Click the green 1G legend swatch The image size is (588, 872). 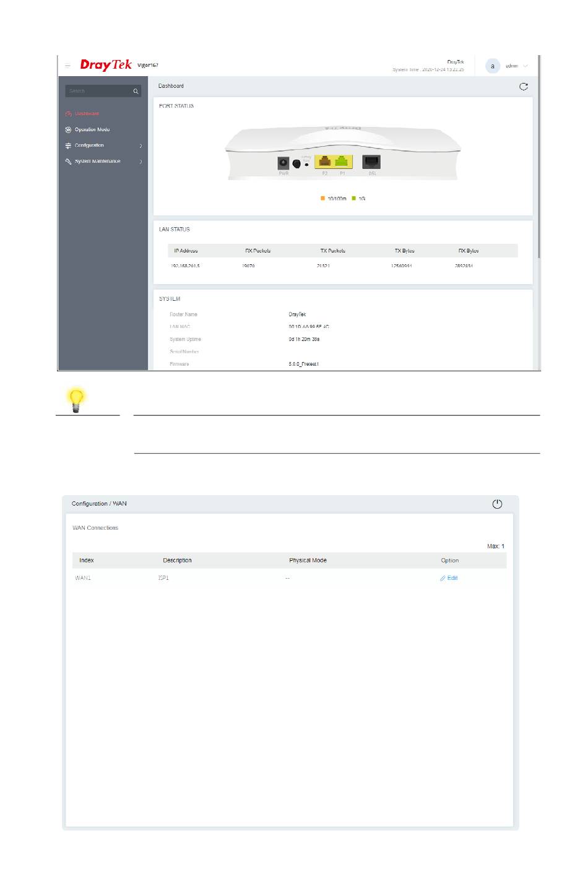[354, 198]
